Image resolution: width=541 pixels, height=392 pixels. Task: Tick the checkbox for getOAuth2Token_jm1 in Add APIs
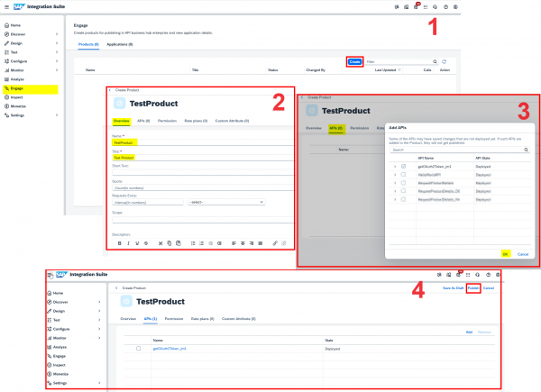(403, 167)
